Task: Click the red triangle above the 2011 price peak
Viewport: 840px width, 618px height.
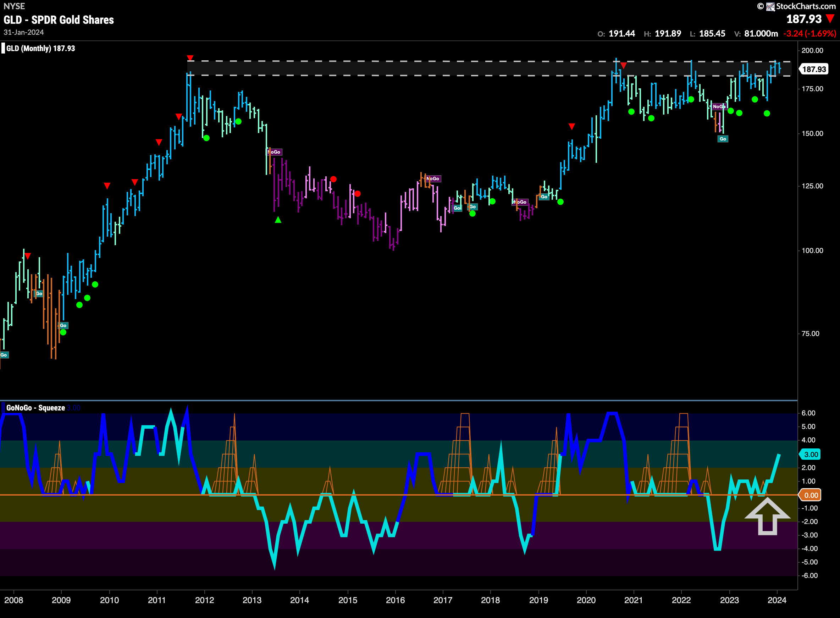Action: click(x=190, y=58)
